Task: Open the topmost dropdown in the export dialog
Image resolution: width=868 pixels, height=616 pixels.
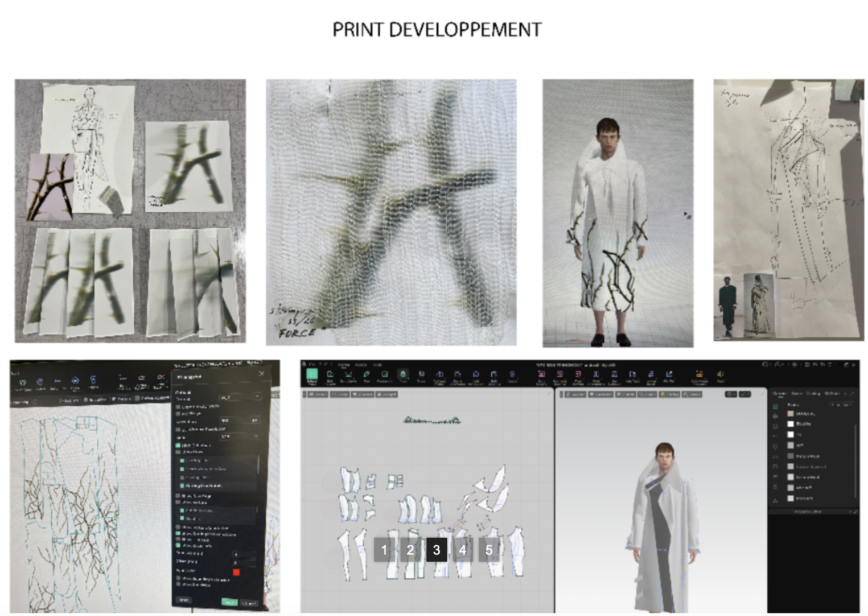Action: [241, 397]
